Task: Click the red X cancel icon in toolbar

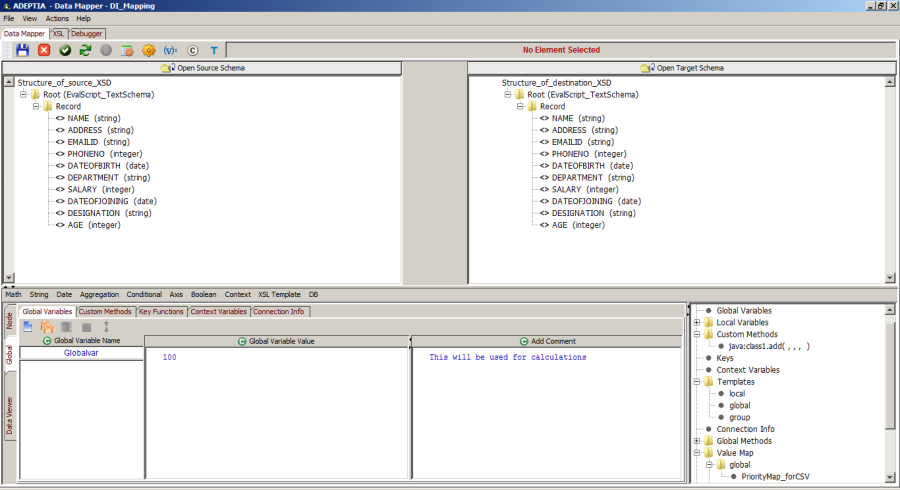Action: [44, 50]
